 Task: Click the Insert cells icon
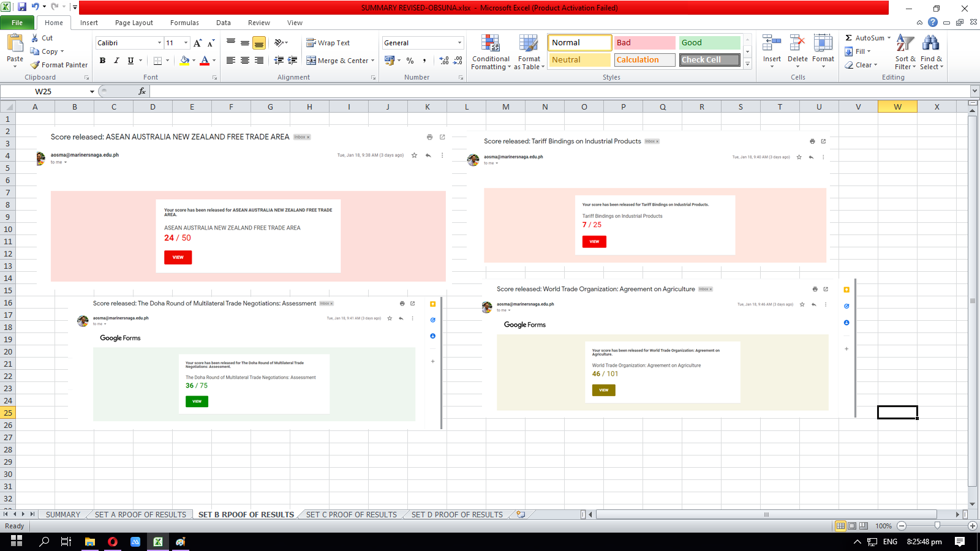pyautogui.click(x=772, y=43)
